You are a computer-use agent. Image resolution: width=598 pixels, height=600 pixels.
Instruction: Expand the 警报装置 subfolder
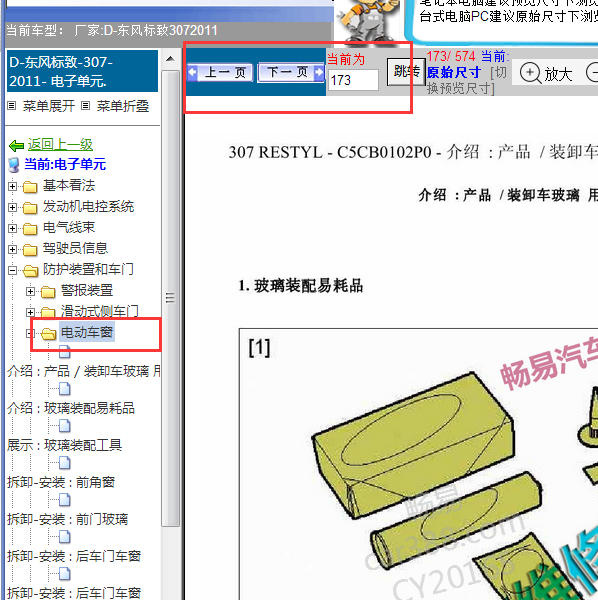coord(30,292)
